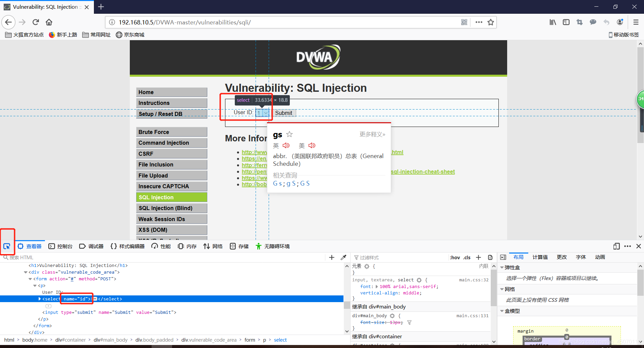Open the Library icon in toolbar

[x=553, y=22]
